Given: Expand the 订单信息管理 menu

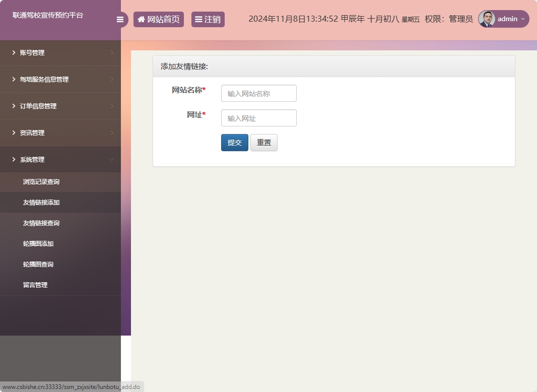Looking at the screenshot, I should [x=60, y=106].
